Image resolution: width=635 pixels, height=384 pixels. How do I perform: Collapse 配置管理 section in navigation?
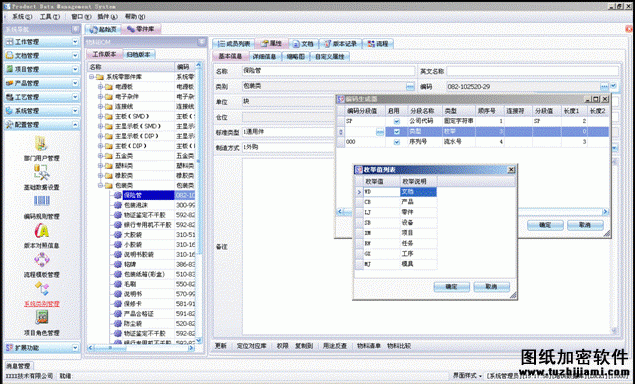(75, 125)
